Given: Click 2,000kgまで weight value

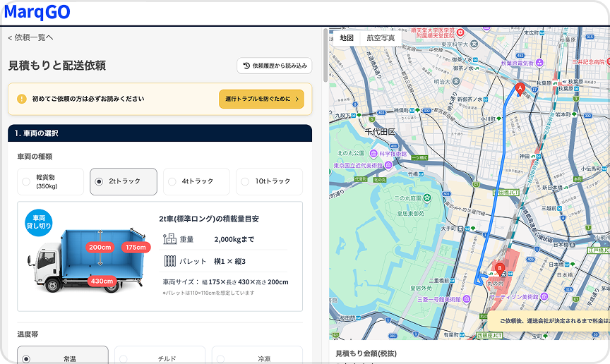Looking at the screenshot, I should (234, 240).
